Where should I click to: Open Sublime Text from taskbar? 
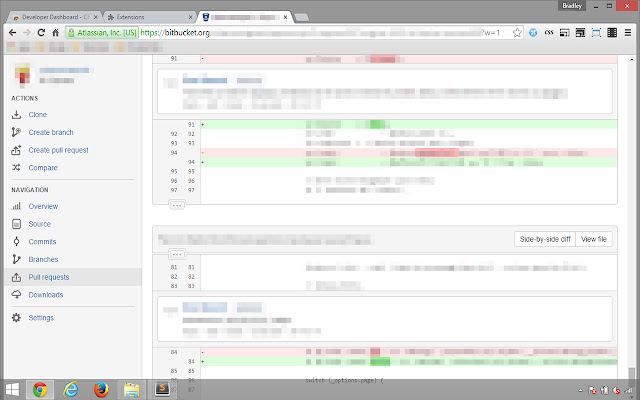[x=162, y=390]
